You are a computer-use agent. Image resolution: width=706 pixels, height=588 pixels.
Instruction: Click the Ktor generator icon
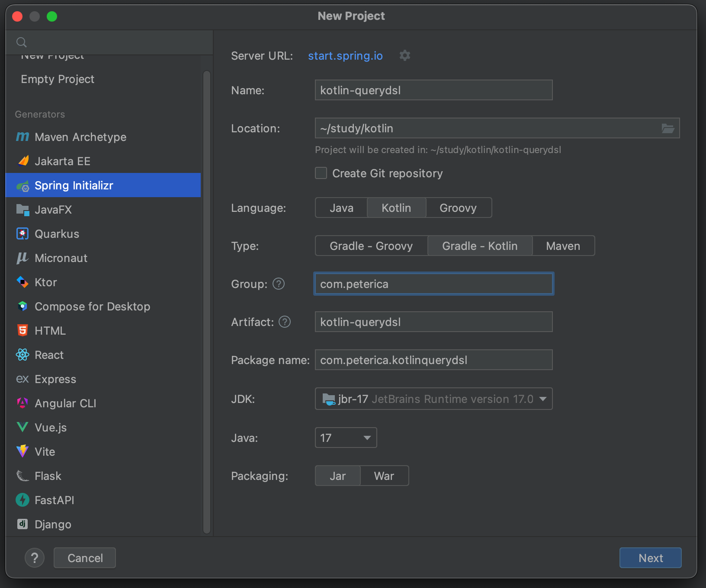22,282
